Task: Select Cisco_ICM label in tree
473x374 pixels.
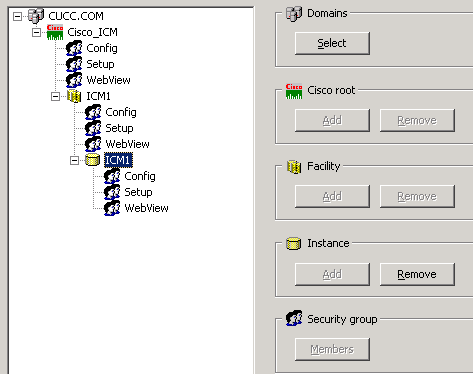Action: (x=92, y=32)
